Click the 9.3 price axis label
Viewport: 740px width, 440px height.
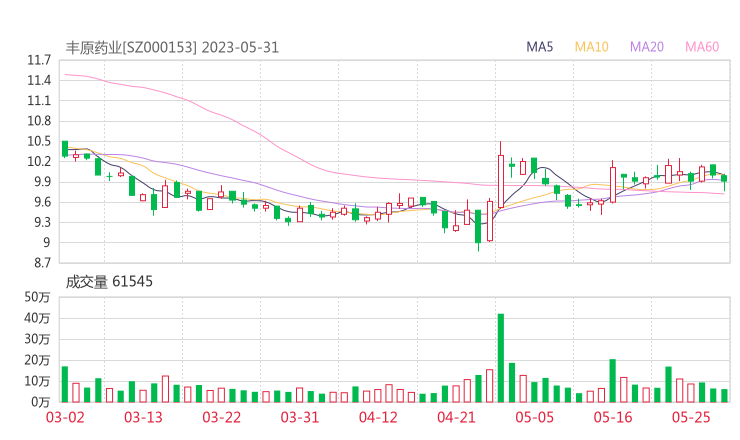[43, 222]
